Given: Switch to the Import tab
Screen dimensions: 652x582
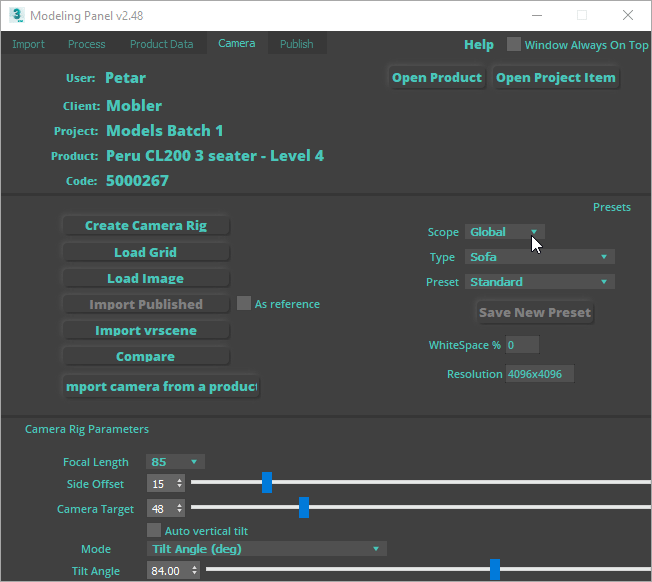Looking at the screenshot, I should click(28, 44).
